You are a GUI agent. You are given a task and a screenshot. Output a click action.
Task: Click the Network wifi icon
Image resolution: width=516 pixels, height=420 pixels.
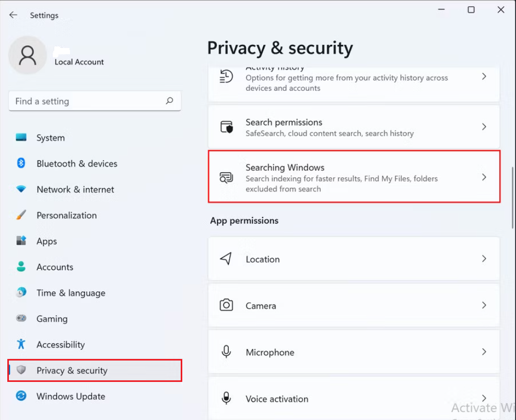pyautogui.click(x=21, y=189)
